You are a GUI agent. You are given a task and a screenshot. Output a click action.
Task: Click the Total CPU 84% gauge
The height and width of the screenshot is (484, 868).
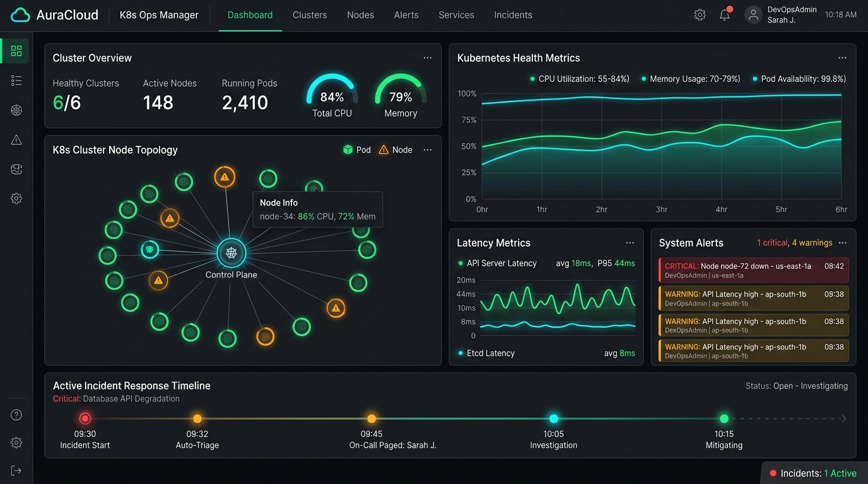(x=332, y=96)
